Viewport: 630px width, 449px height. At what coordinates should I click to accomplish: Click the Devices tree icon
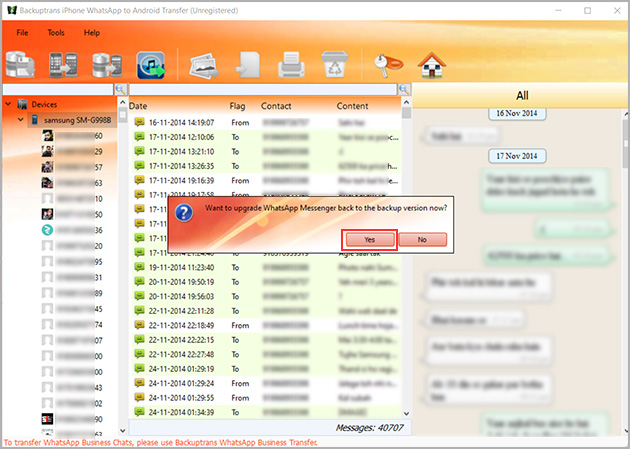(x=22, y=104)
